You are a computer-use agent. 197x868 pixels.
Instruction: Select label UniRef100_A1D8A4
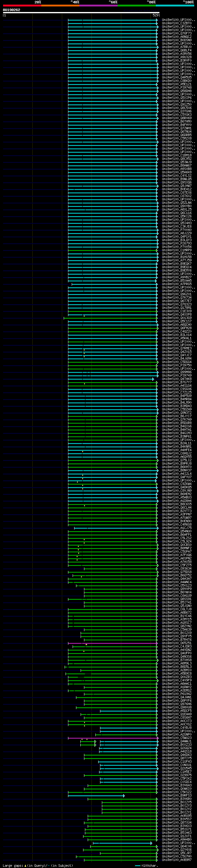tap(177, 501)
